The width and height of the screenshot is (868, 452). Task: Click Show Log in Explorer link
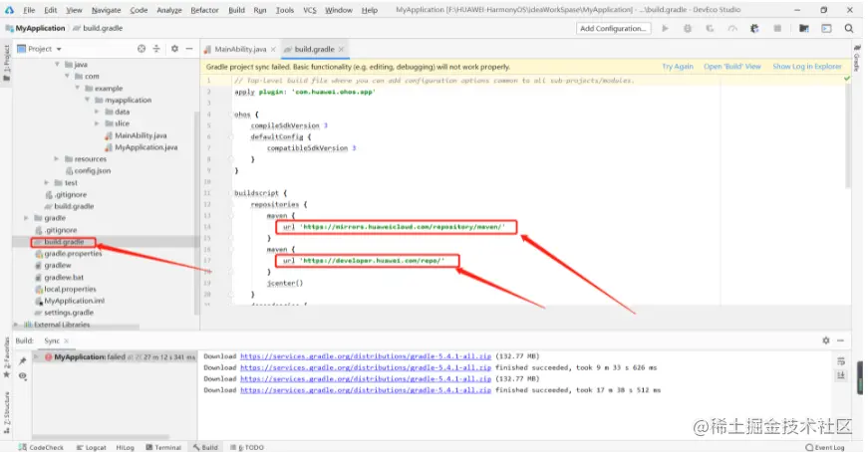point(807,67)
